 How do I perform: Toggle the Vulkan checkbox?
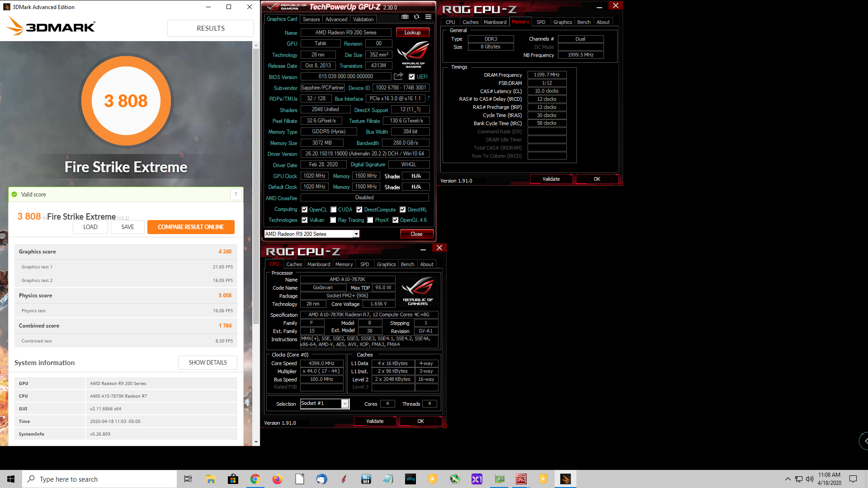coord(305,220)
